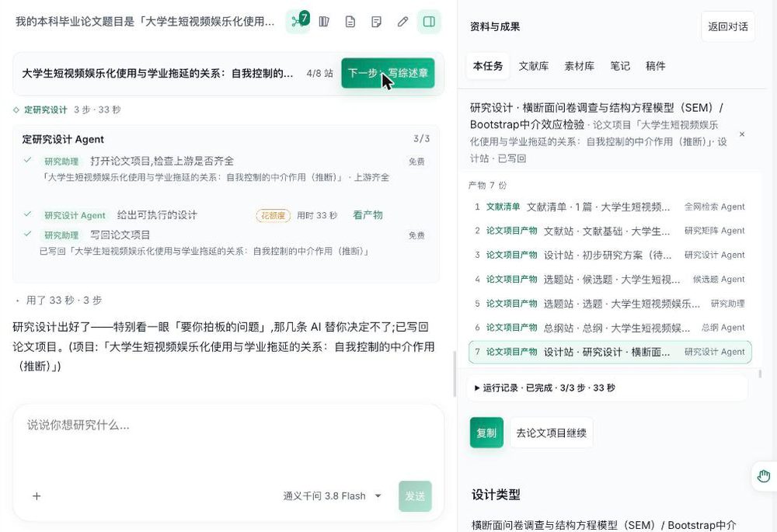This screenshot has height=532, width=777.
Task: Click the 4/8 站 progress indicator
Action: 319,73
